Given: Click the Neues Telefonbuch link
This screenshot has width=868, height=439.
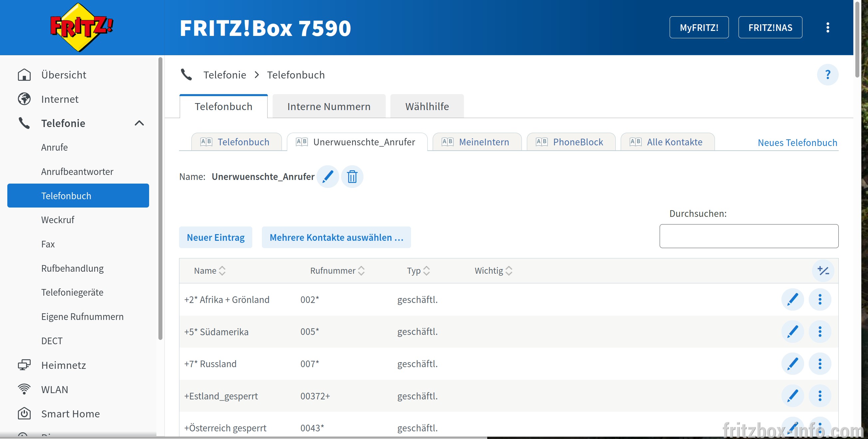Looking at the screenshot, I should pos(797,142).
